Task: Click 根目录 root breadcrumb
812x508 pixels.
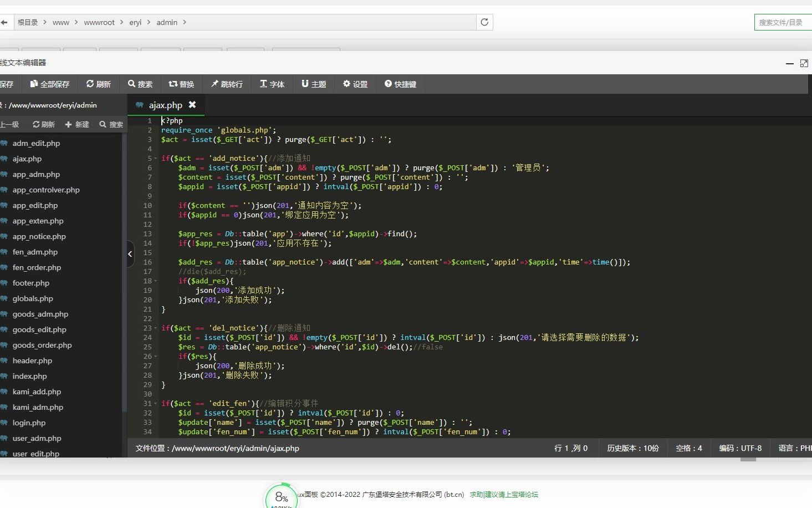Action: (28, 22)
